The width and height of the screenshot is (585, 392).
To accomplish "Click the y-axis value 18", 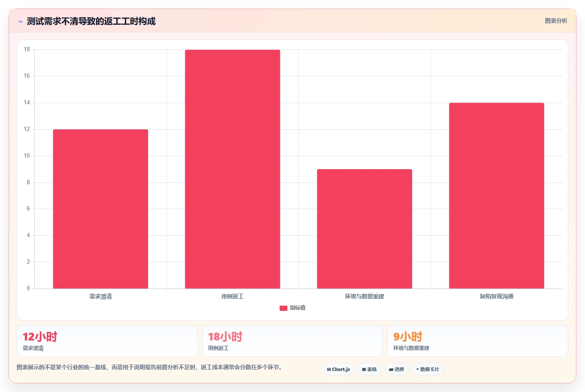I will pyautogui.click(x=27, y=49).
